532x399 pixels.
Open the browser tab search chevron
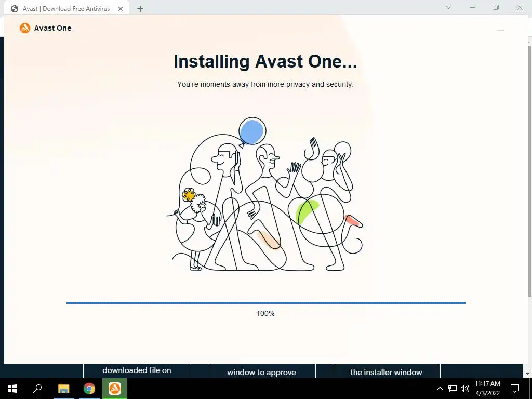[x=448, y=7]
